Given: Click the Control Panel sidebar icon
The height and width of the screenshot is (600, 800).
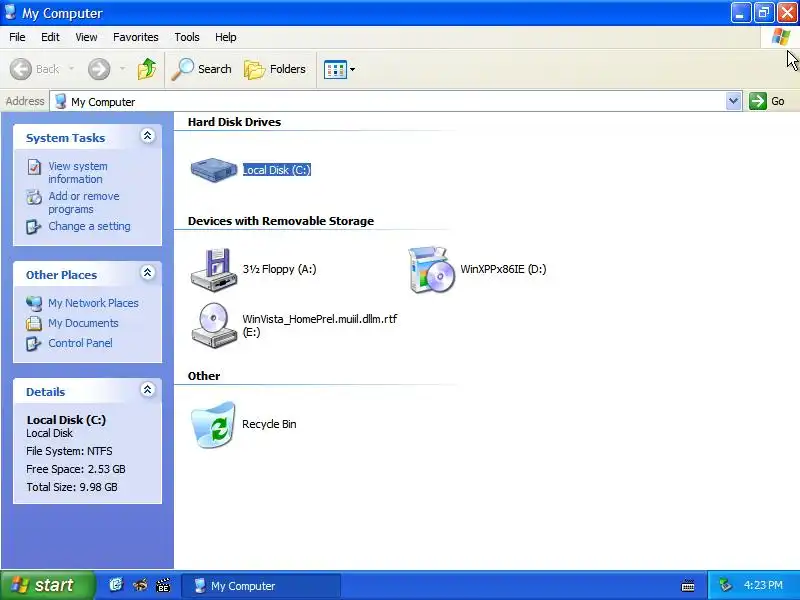Looking at the screenshot, I should [x=34, y=343].
